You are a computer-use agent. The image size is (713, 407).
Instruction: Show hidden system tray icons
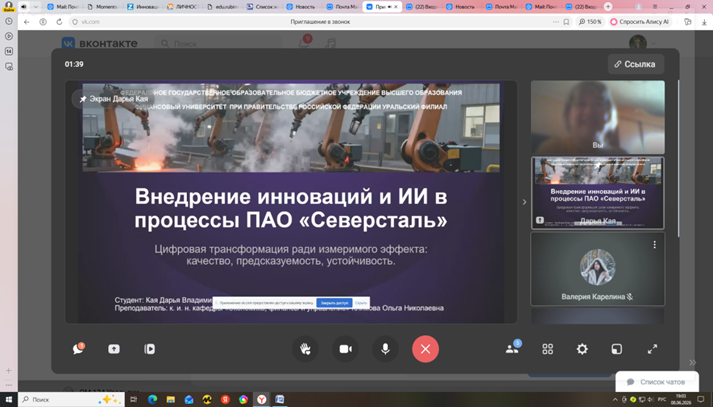tap(615, 400)
